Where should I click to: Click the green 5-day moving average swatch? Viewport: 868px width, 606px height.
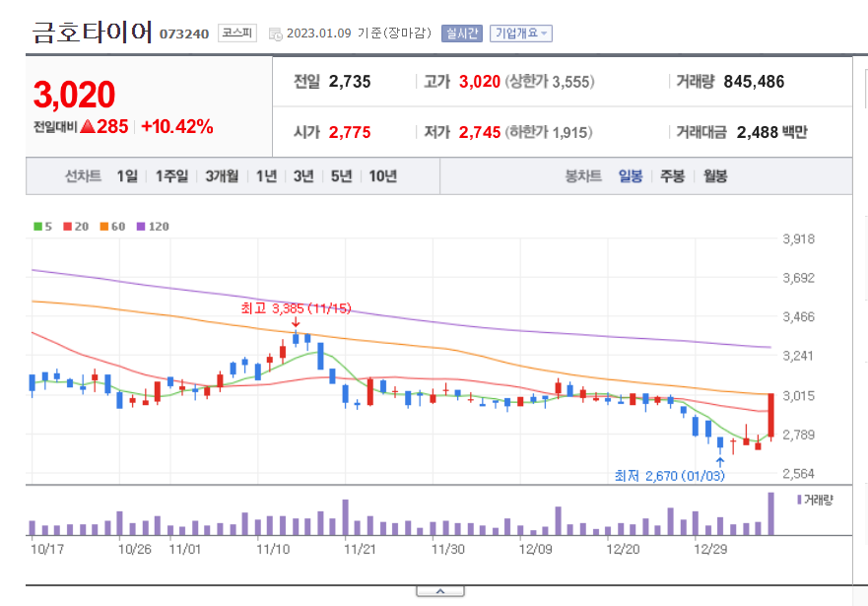tap(37, 227)
